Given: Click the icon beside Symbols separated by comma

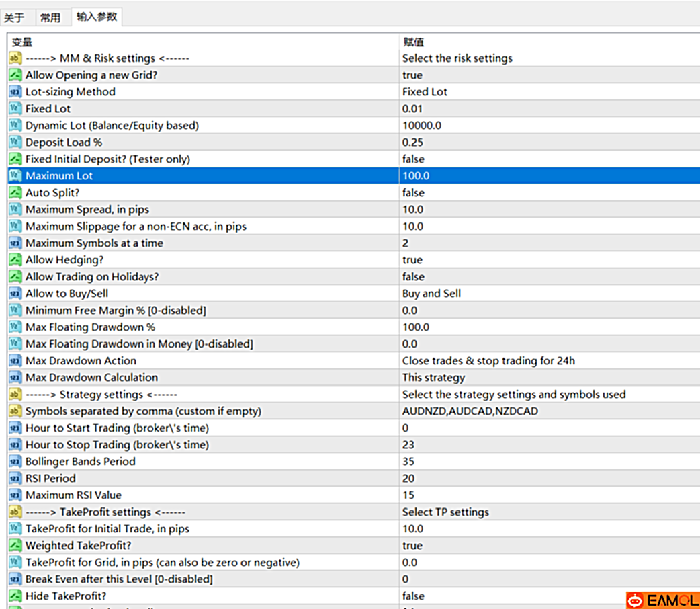Looking at the screenshot, I should [15, 411].
